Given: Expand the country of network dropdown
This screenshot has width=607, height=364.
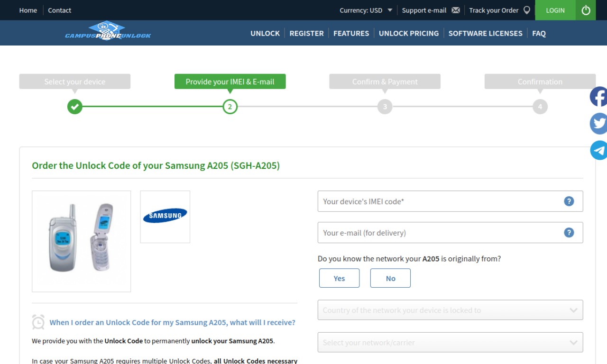Looking at the screenshot, I should 450,310.
